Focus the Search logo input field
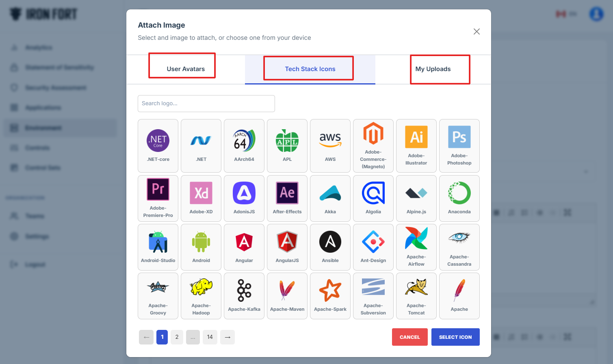 [x=206, y=104]
